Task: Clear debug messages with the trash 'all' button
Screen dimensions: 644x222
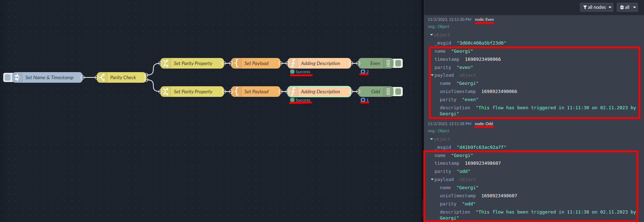Action: tap(624, 7)
